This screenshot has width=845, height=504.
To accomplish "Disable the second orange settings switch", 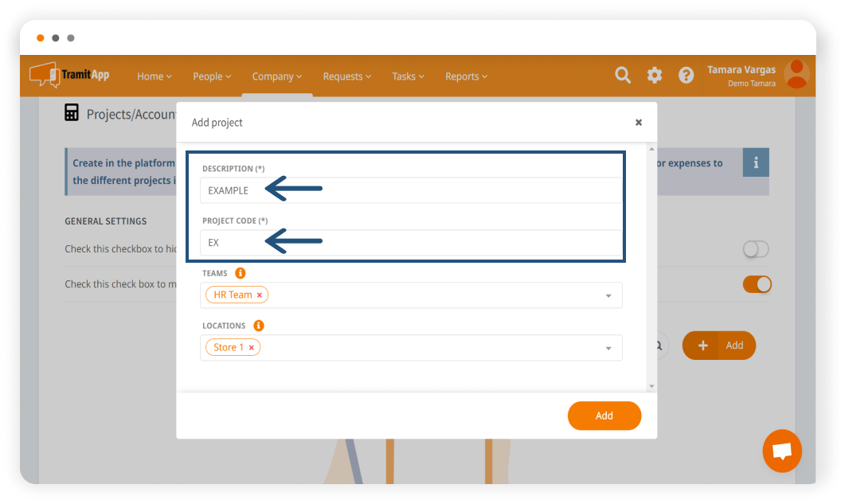I will (x=757, y=284).
